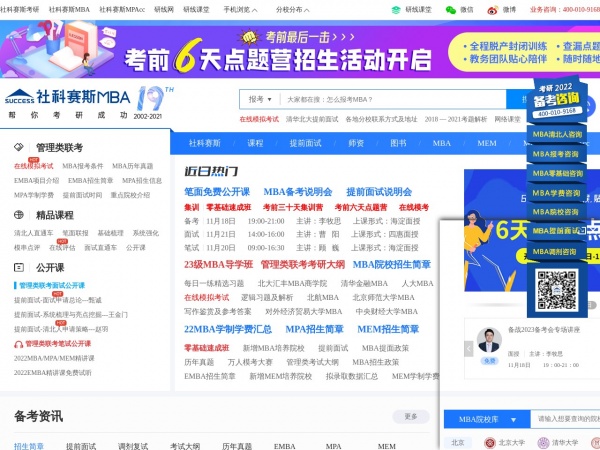600x450 pixels.
Task: Click the 更多 button in 备考资讯
Action: 410,417
